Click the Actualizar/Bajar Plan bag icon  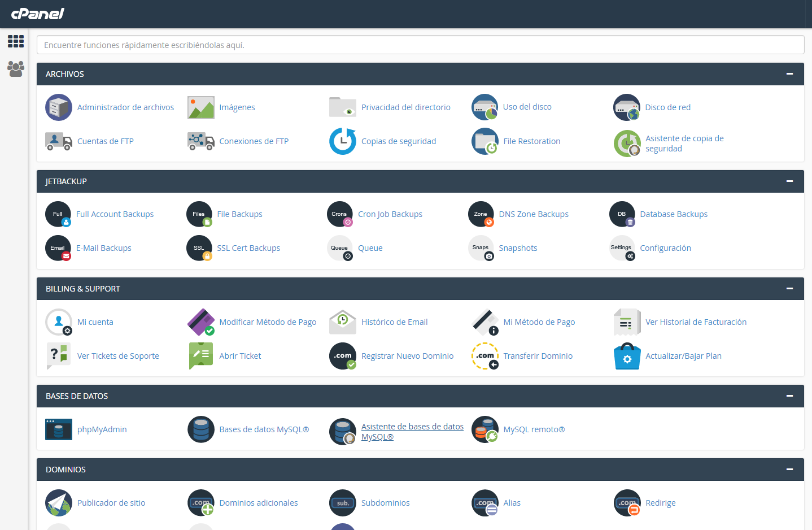[x=627, y=356]
